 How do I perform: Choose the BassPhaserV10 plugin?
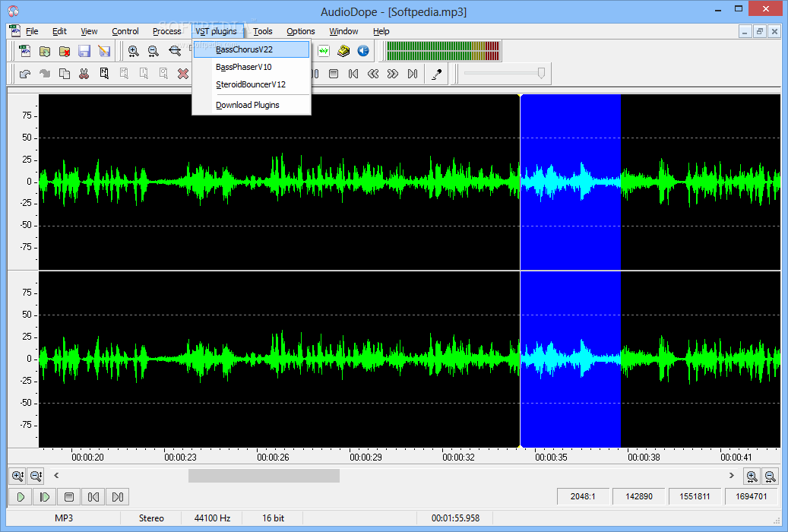click(252, 67)
